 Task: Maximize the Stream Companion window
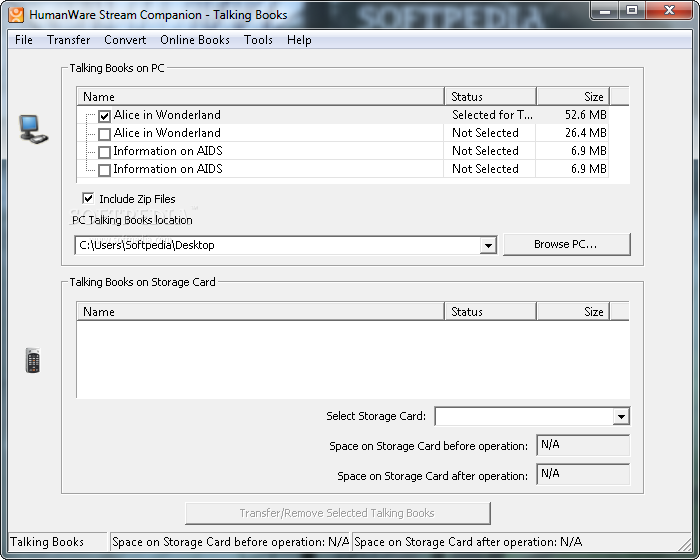(x=631, y=11)
